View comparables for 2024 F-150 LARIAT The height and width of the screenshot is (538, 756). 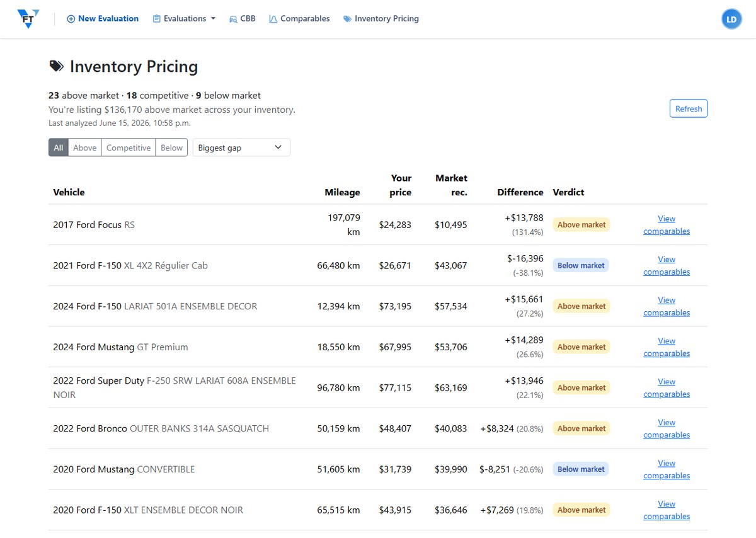[x=667, y=306]
